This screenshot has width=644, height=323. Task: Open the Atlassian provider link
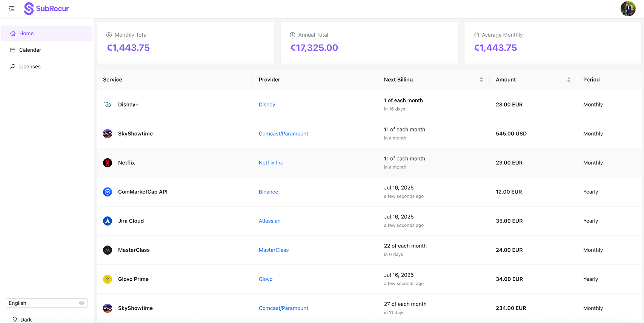coord(269,221)
